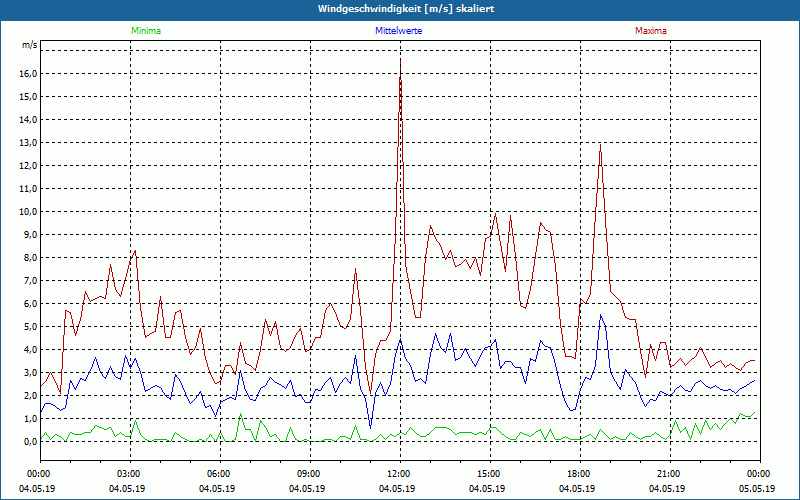Click the m/s unit label
This screenshot has width=800, height=500.
click(x=29, y=45)
